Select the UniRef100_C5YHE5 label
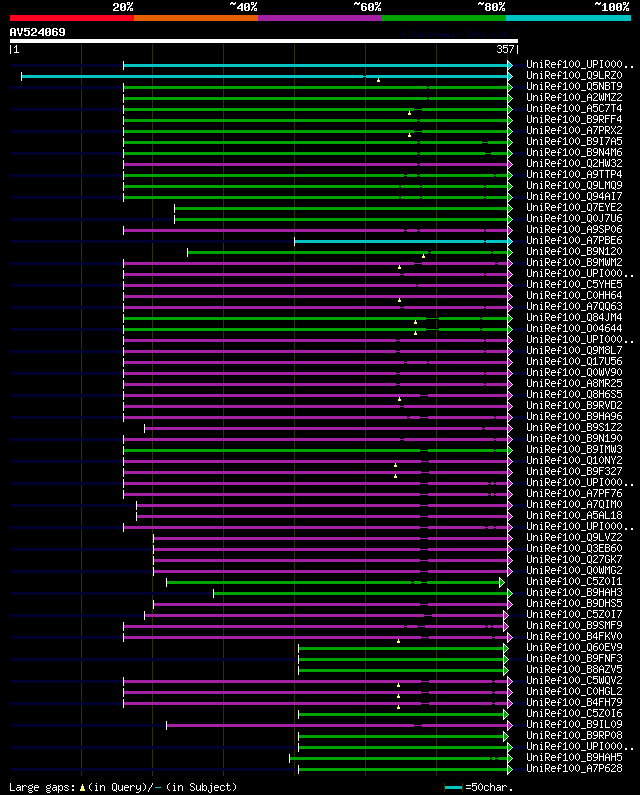Image resolution: width=640 pixels, height=795 pixels. 574,284
